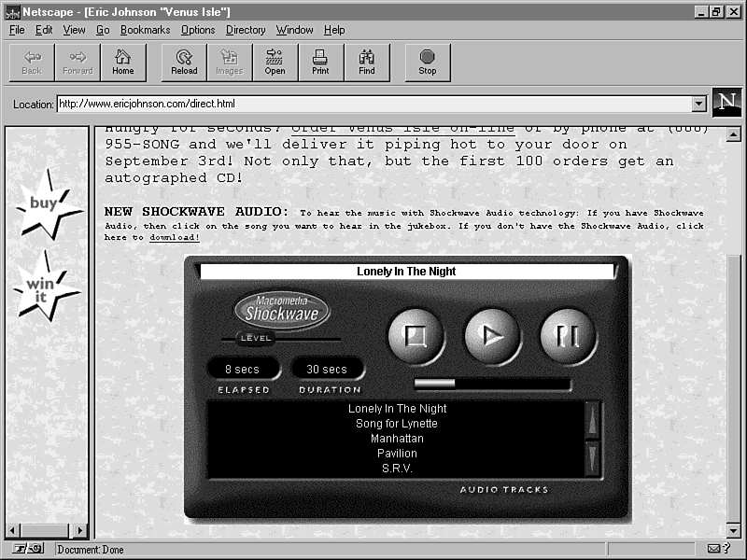Click the AUDIO TRACKS label
This screenshot has width=747, height=560.
pos(504,489)
